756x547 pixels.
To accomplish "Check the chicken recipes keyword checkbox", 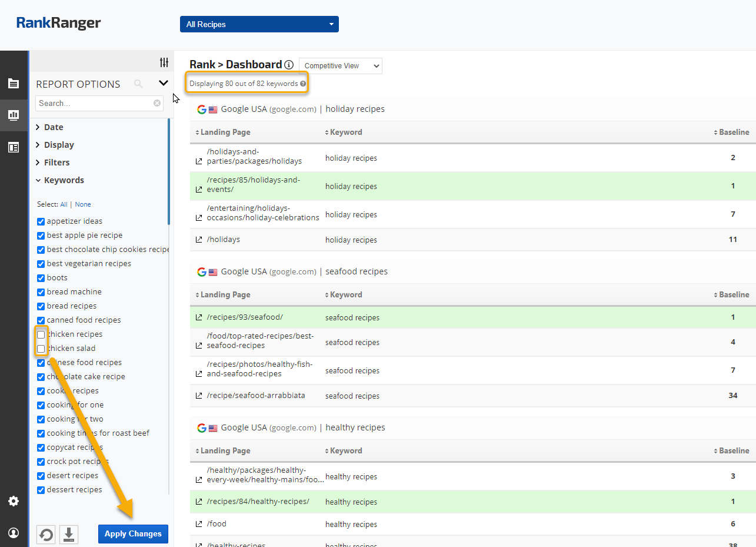I will pos(41,334).
